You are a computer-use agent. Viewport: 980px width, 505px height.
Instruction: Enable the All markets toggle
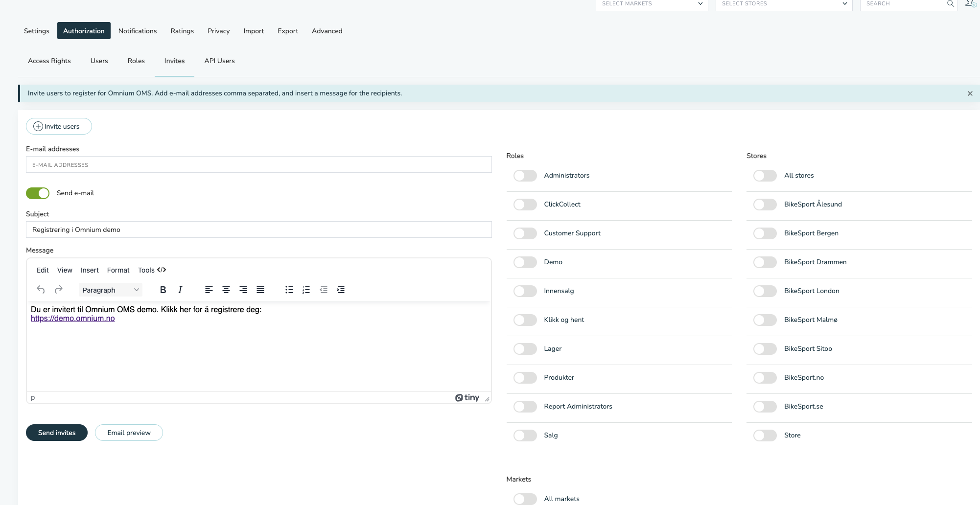[x=525, y=499]
